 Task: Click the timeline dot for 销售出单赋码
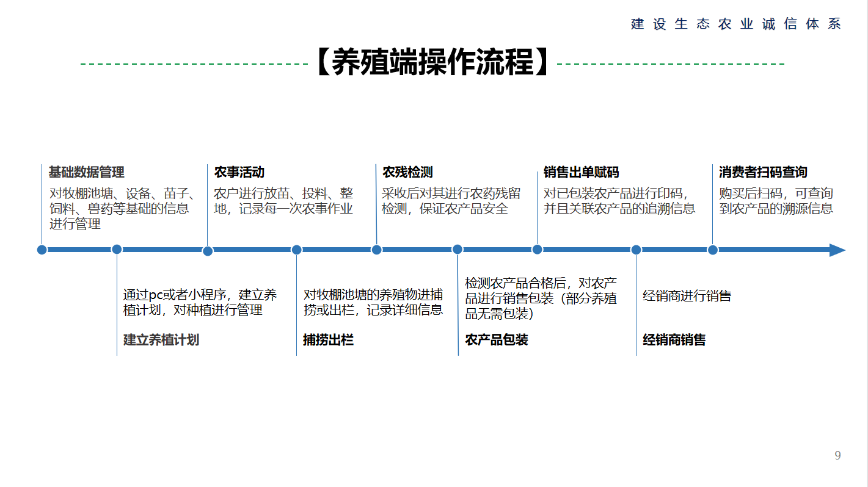538,249
